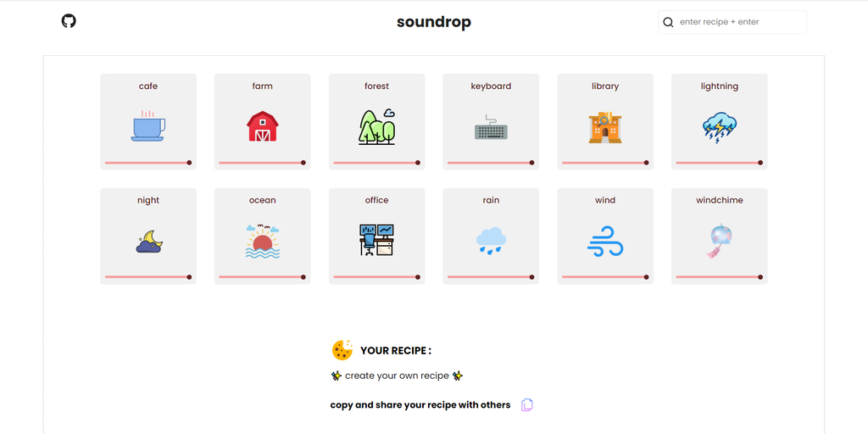Adjust the office volume slider
The image size is (868, 434).
point(377,277)
